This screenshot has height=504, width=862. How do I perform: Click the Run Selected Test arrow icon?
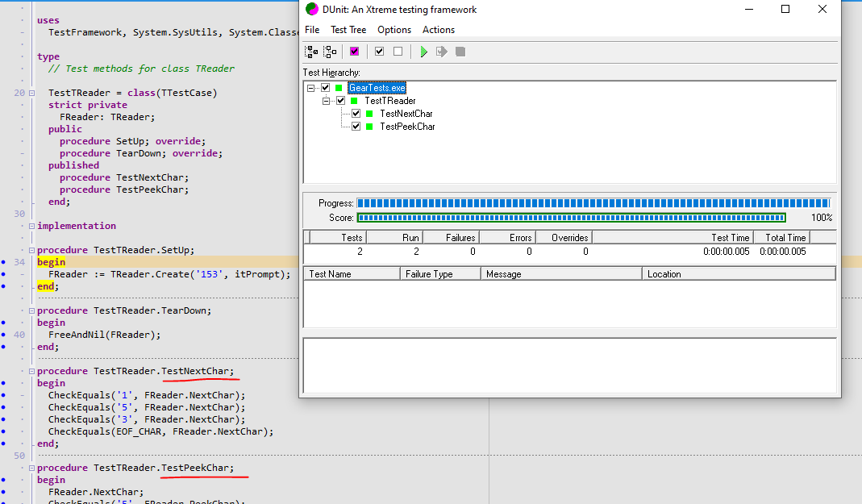coord(441,52)
